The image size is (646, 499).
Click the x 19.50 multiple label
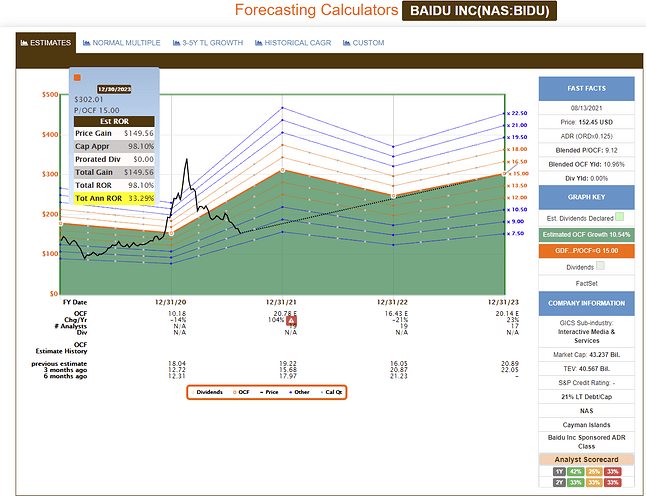click(517, 137)
